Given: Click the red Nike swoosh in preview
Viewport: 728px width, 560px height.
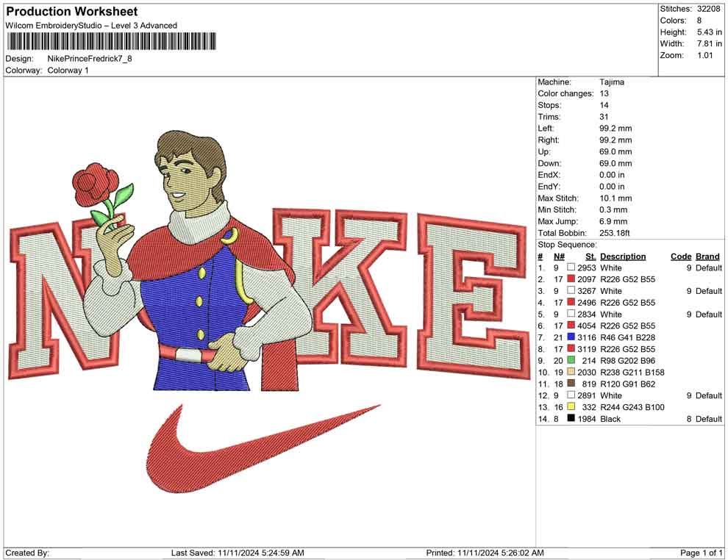Looking at the screenshot, I should pyautogui.click(x=264, y=448).
